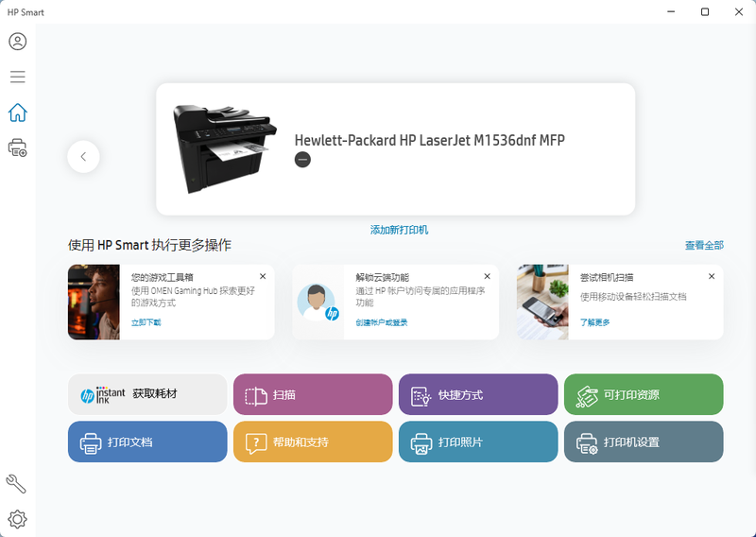This screenshot has height=537, width=756.
Task: Open 查看全部 link
Action: [x=704, y=246]
